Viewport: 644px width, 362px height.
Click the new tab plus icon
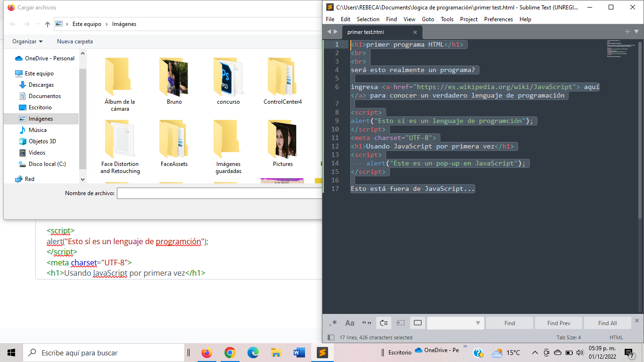click(x=627, y=32)
